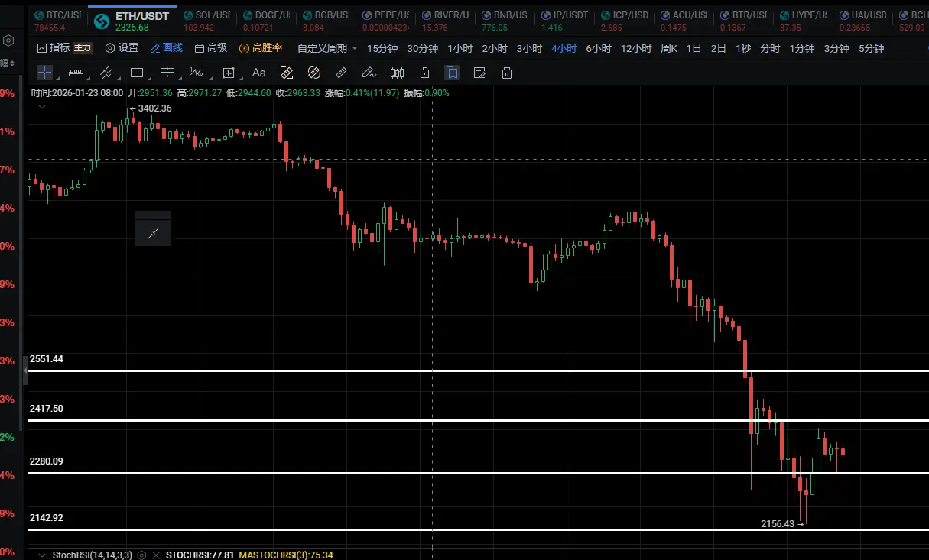The image size is (929, 560).
Task: Open the UAI/USDT ticker tab
Action: point(862,21)
